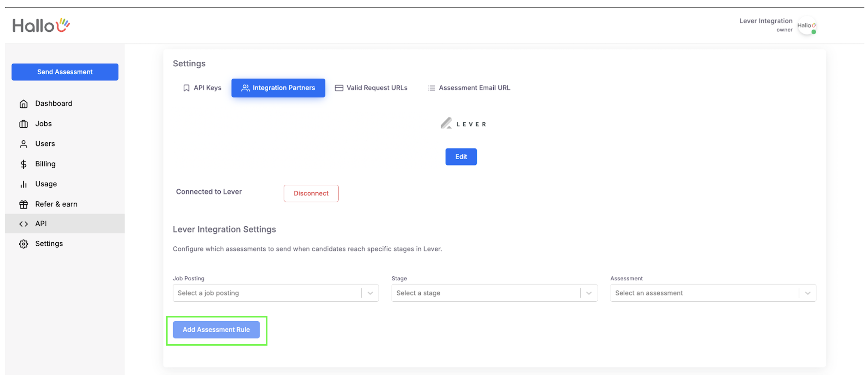
Task: Click the Lever Integration account name
Action: (766, 21)
